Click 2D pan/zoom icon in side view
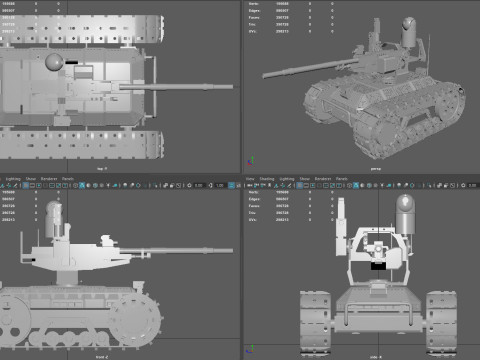 click(283, 185)
